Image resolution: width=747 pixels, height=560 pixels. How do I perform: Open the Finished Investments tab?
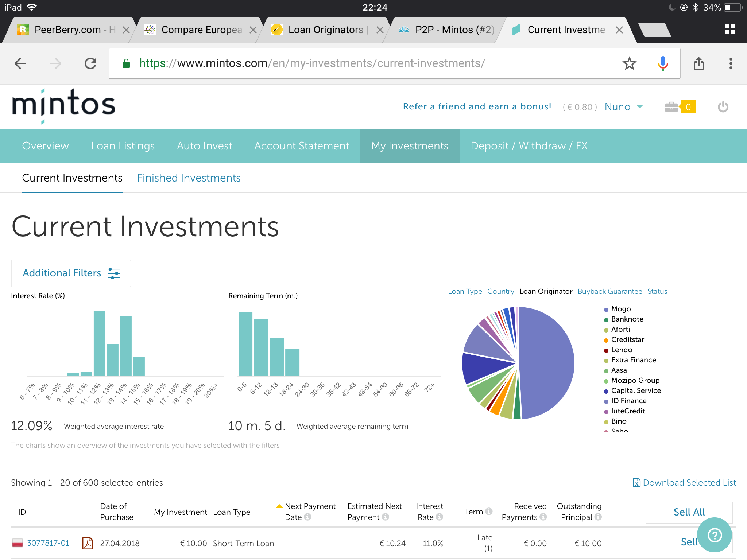click(x=189, y=178)
